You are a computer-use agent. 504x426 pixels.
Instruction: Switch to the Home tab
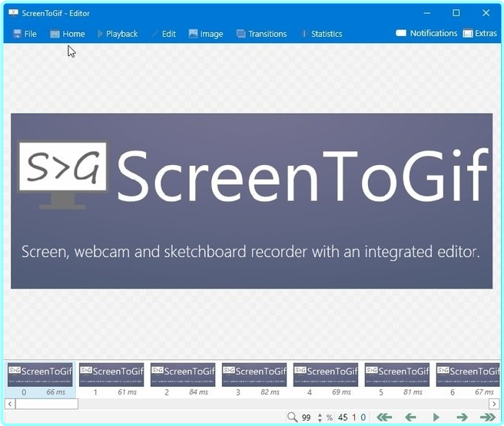68,34
